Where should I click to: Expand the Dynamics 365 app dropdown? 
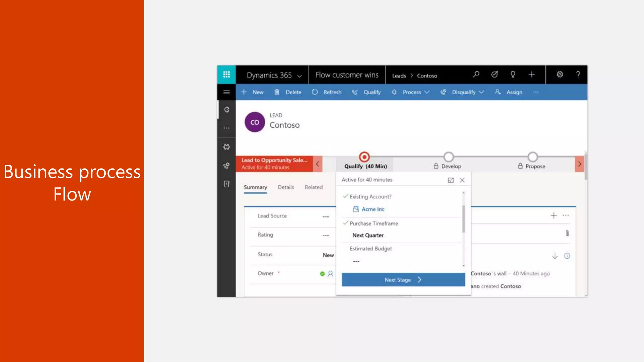[x=300, y=76]
